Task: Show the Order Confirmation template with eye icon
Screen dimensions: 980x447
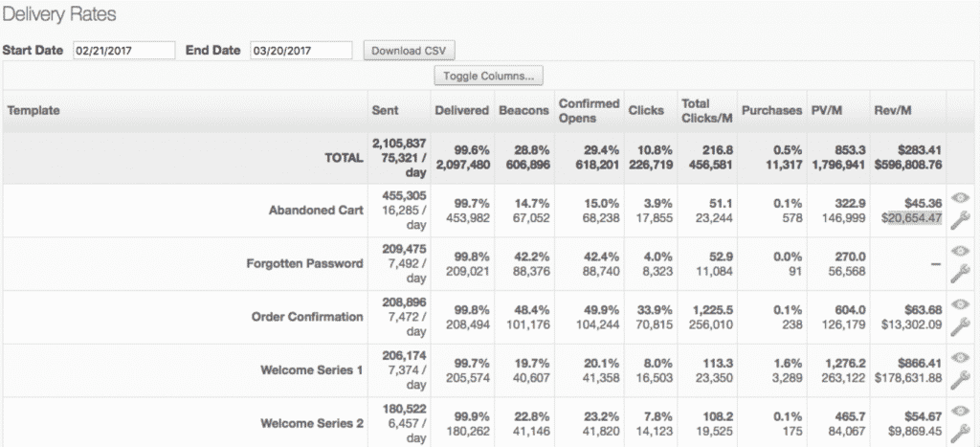Action: [960, 305]
